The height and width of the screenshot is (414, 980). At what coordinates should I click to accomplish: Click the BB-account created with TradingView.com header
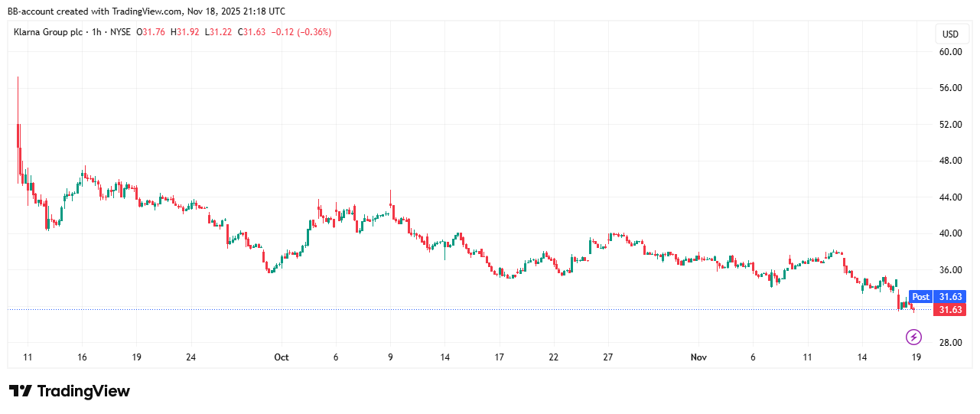point(146,11)
